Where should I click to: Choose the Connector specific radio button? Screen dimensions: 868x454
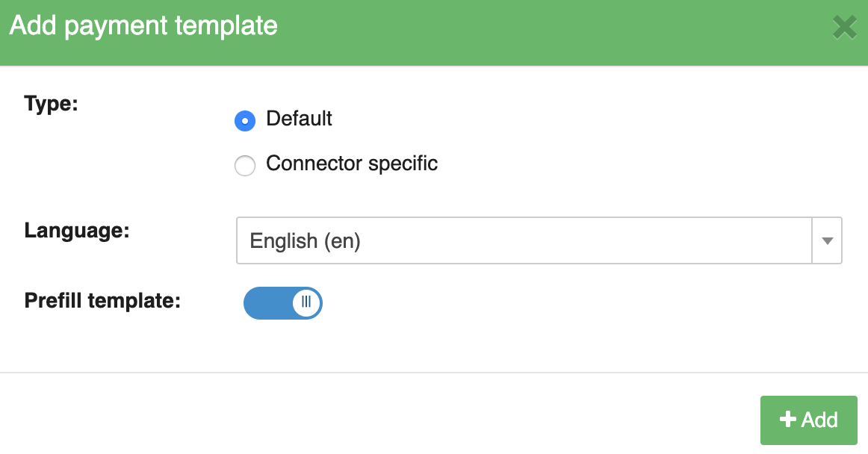245,165
